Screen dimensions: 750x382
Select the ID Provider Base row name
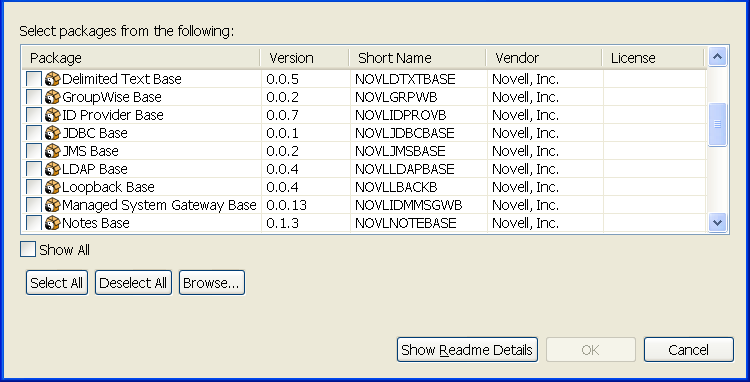[113, 115]
